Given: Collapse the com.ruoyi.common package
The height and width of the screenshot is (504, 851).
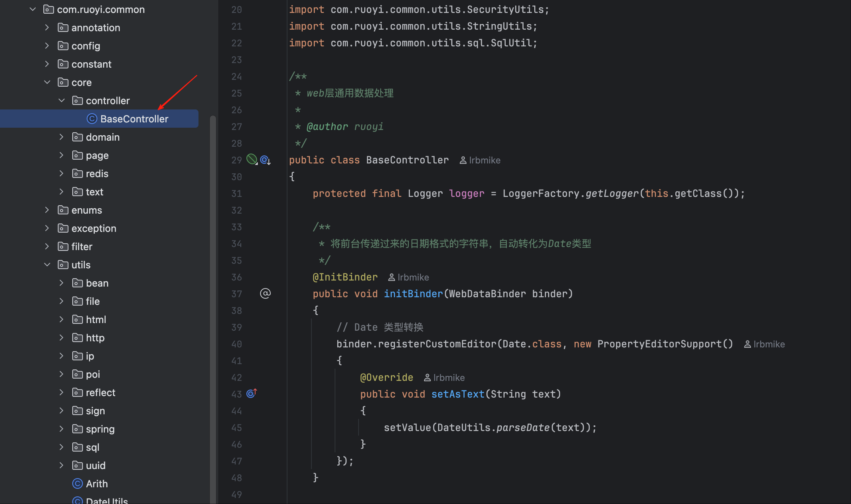Looking at the screenshot, I should click(x=33, y=10).
